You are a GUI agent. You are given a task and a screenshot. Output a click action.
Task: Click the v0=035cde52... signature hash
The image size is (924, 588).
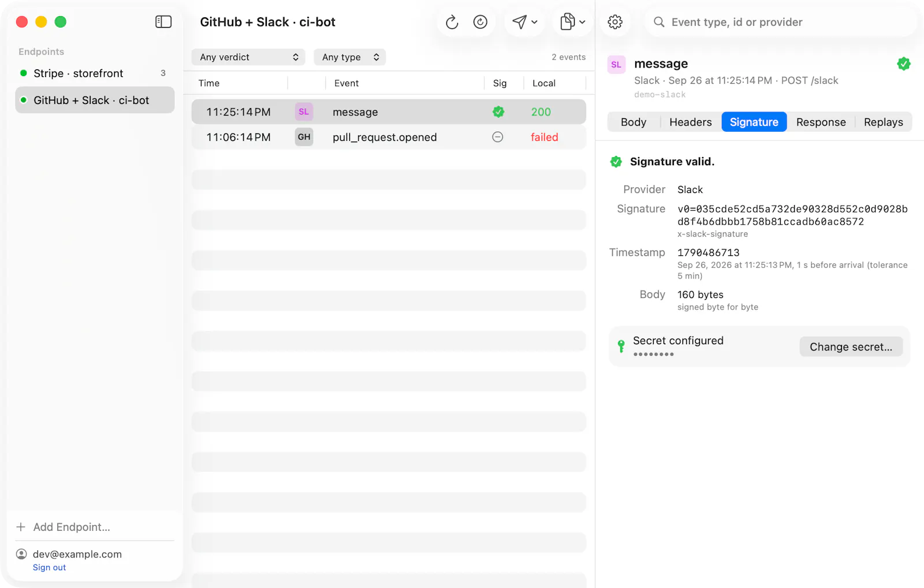tap(792, 215)
